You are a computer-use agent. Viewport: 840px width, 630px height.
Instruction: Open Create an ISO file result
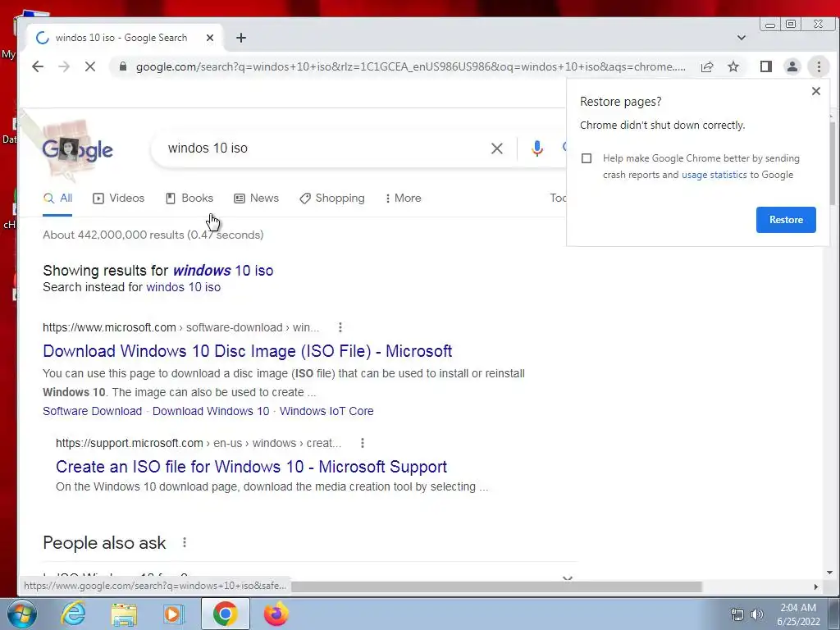251,467
